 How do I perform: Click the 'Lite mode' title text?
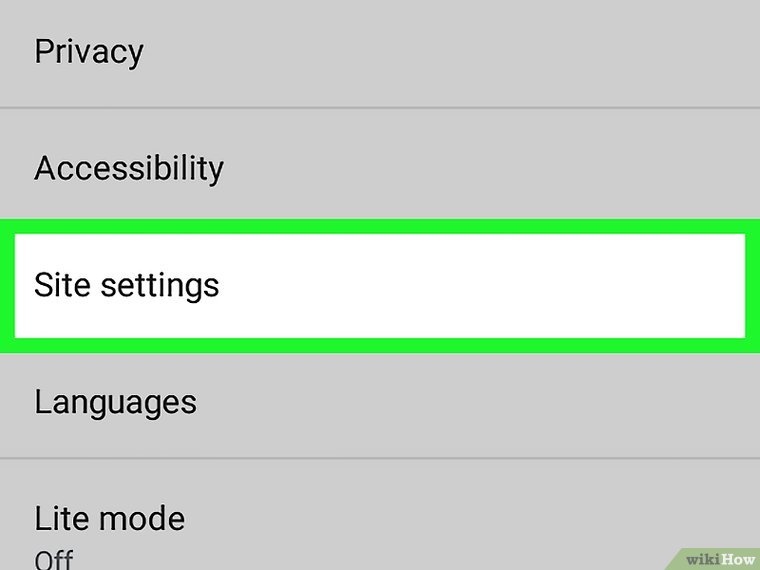pos(109,519)
